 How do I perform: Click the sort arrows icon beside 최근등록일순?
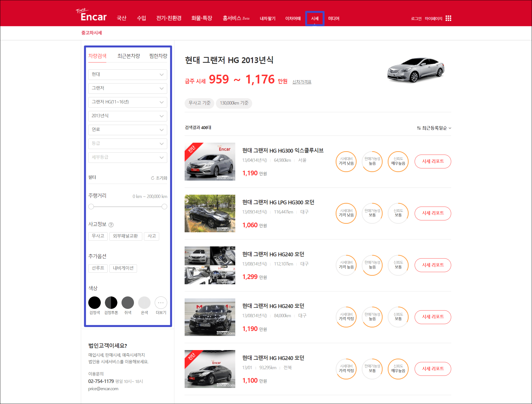(x=419, y=128)
